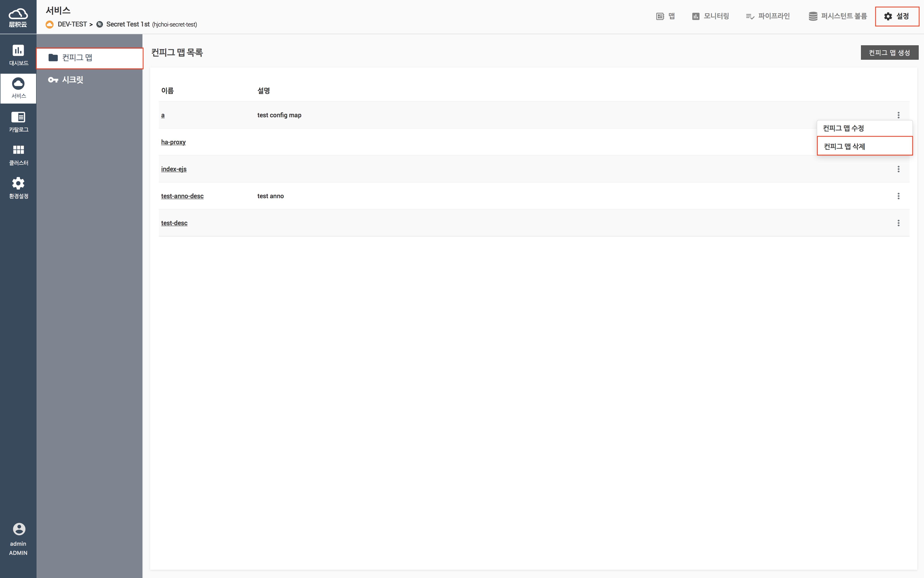924x578 pixels.
Task: Open more options for row a
Action: (x=898, y=115)
